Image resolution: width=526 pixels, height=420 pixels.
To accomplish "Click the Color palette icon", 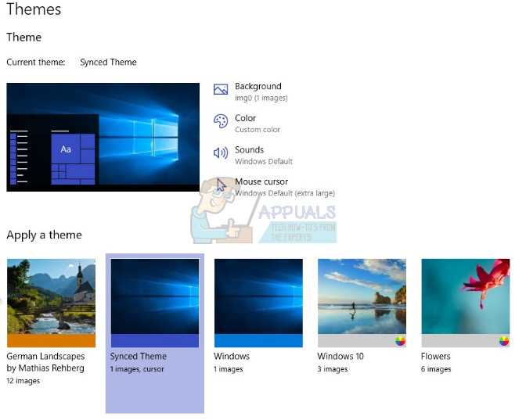I will pyautogui.click(x=221, y=121).
